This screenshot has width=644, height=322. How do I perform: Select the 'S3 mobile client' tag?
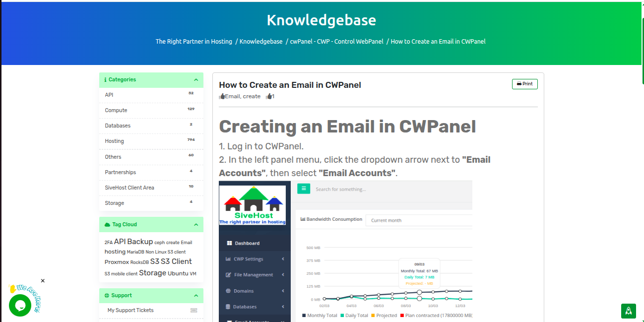(x=121, y=274)
